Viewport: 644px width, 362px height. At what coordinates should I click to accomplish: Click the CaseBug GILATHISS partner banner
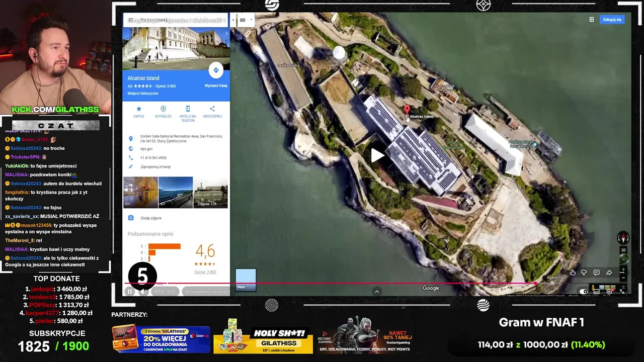(161, 339)
